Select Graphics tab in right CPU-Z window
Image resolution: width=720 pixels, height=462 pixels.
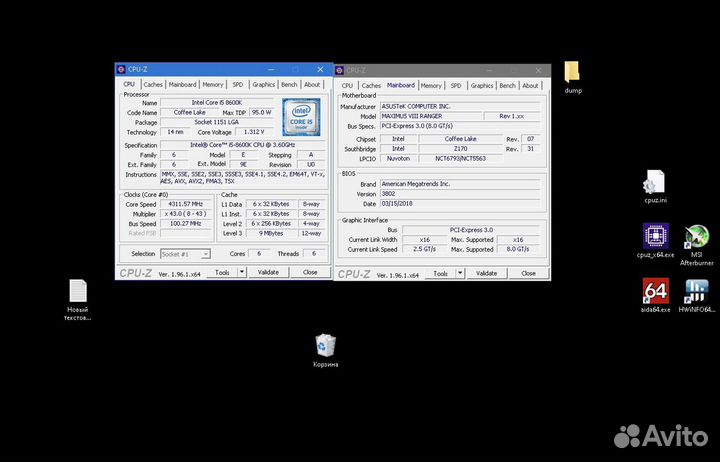pyautogui.click(x=482, y=85)
